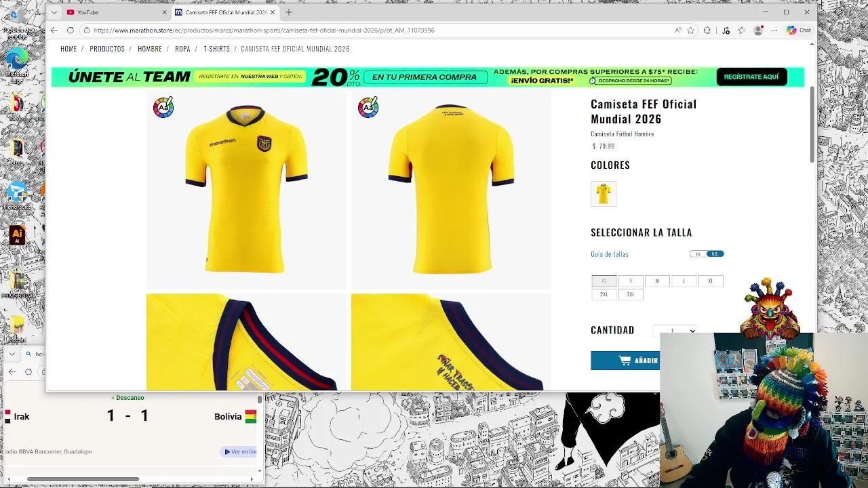The image size is (868, 488).
Task: Open the media control music icon
Action: click(726, 30)
